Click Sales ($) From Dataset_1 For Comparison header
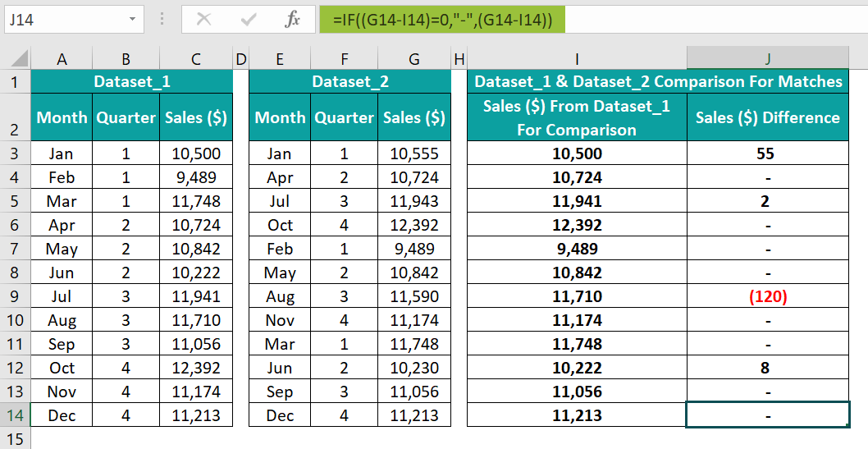Image resolution: width=868 pixels, height=449 pixels. pos(577,117)
